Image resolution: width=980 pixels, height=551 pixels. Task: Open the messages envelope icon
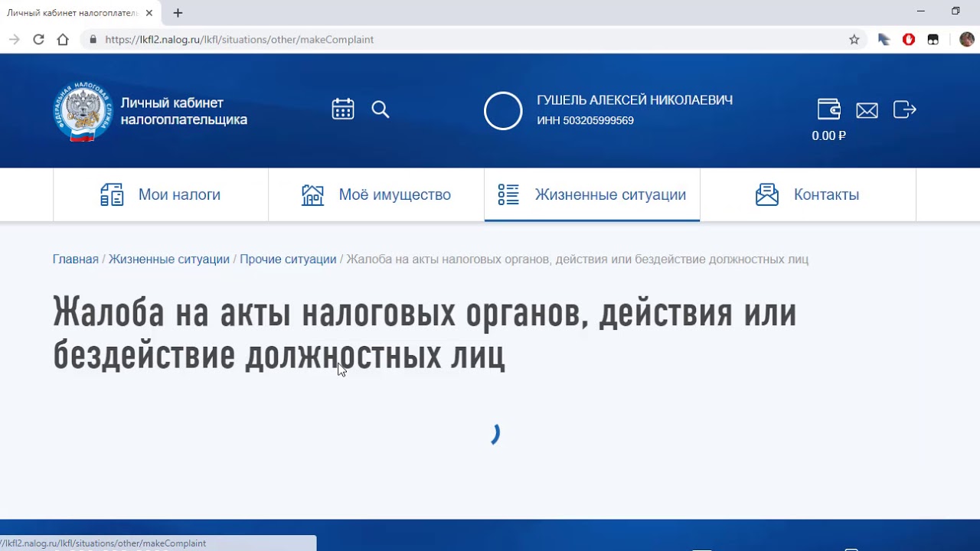point(867,110)
